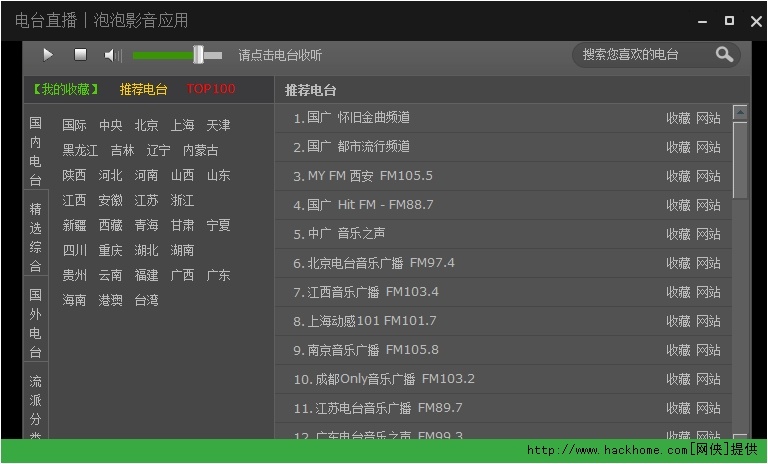Choose the 广东 region
Viewport: 768px width, 464px height.
(x=218, y=275)
